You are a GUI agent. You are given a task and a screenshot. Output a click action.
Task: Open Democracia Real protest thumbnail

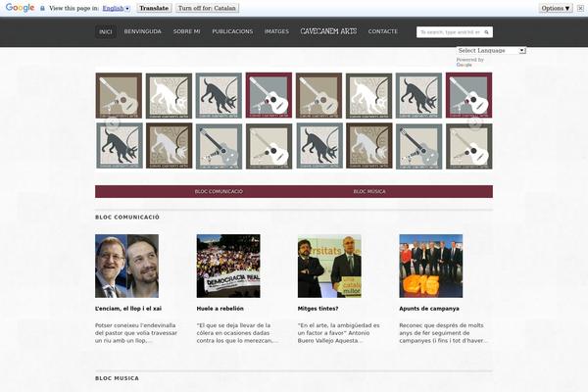point(228,266)
